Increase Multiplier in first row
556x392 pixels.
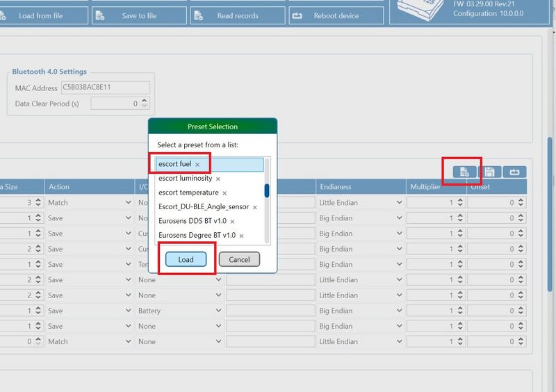(460, 200)
